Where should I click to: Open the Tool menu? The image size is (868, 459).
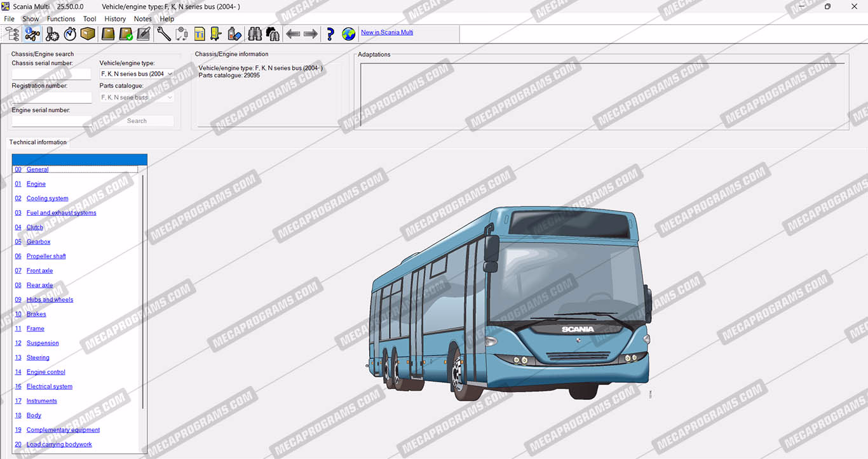point(90,19)
